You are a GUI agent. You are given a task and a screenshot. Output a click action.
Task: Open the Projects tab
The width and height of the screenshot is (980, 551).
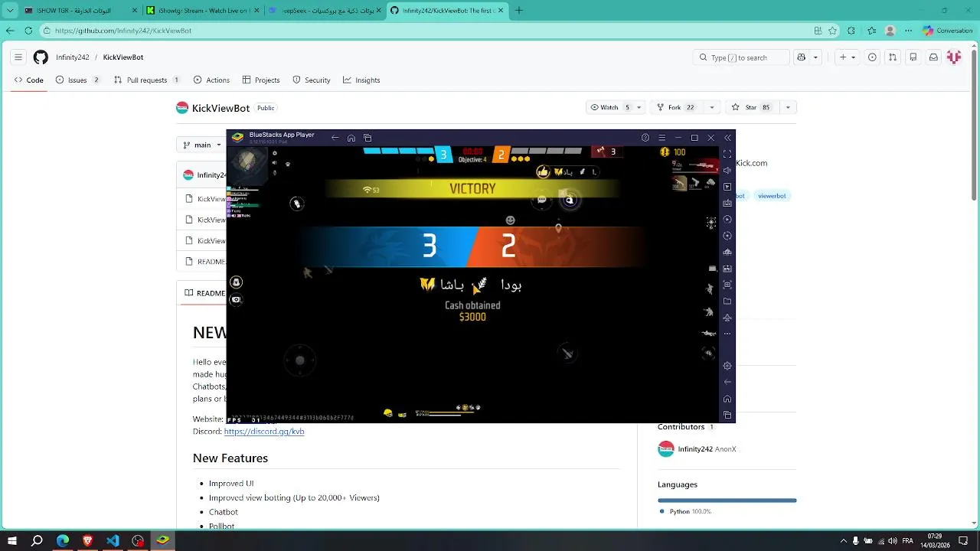pyautogui.click(x=261, y=80)
